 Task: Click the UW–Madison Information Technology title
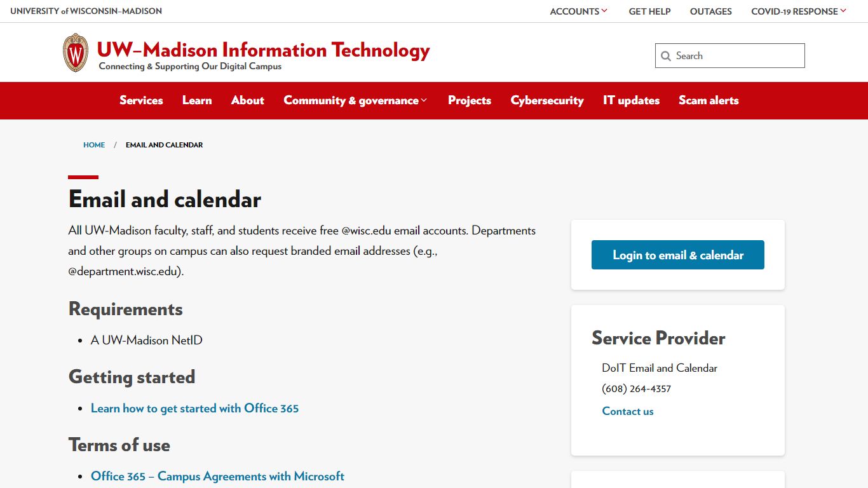263,50
